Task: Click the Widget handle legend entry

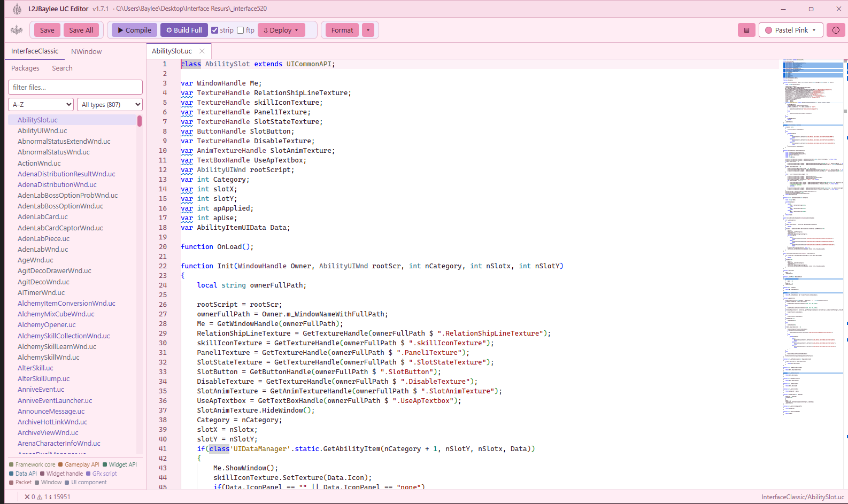Action: [61, 474]
